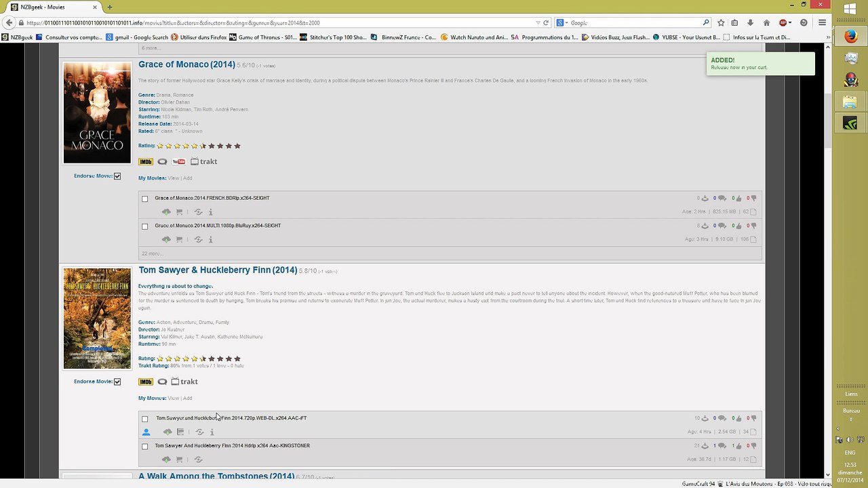Download the Tom Sawyer Hdrip KINGSTONER release via cloud icon
The height and width of the screenshot is (488, 868).
(x=166, y=460)
